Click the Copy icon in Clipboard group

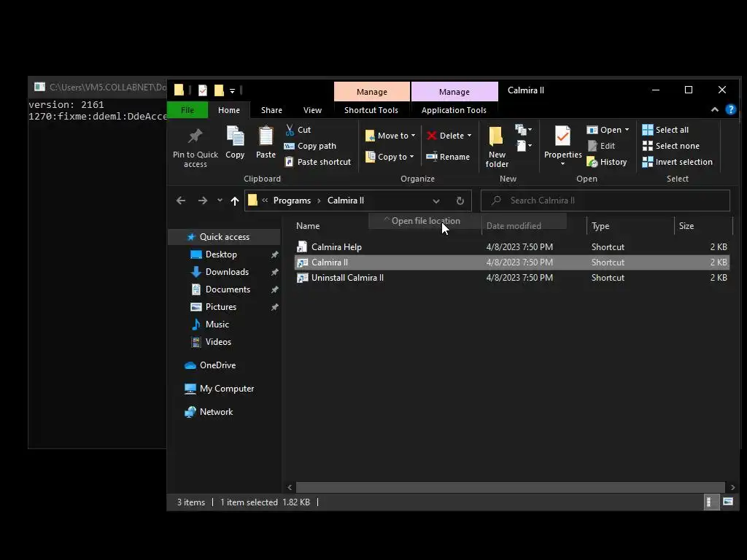[235, 136]
